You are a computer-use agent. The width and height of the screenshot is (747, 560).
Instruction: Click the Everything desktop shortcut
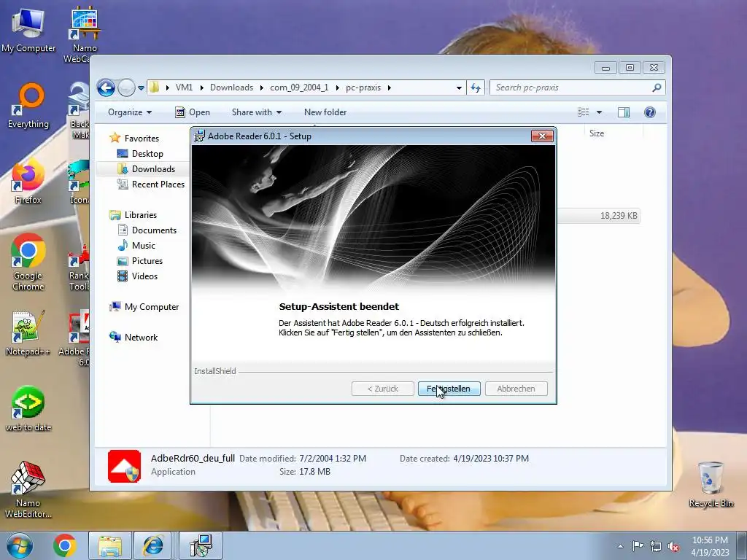(x=28, y=106)
